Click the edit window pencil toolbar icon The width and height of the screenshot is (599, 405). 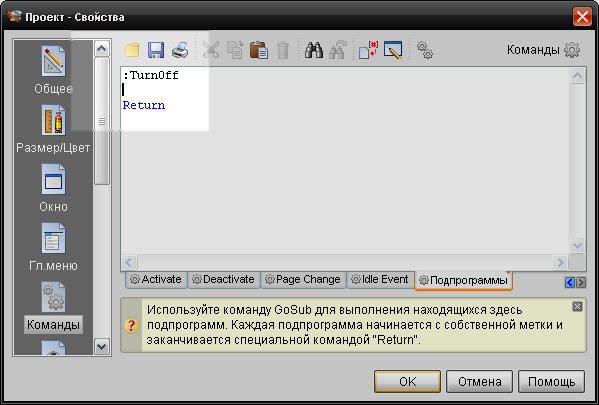pos(393,50)
